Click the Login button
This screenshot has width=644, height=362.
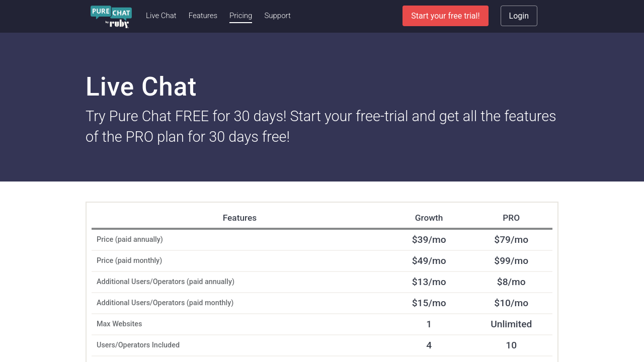[519, 16]
